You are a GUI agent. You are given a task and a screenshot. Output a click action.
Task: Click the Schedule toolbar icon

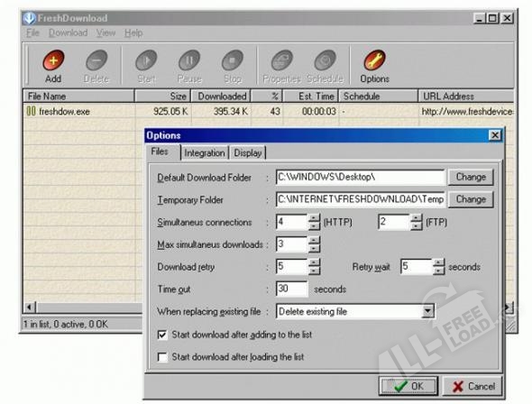(x=325, y=60)
